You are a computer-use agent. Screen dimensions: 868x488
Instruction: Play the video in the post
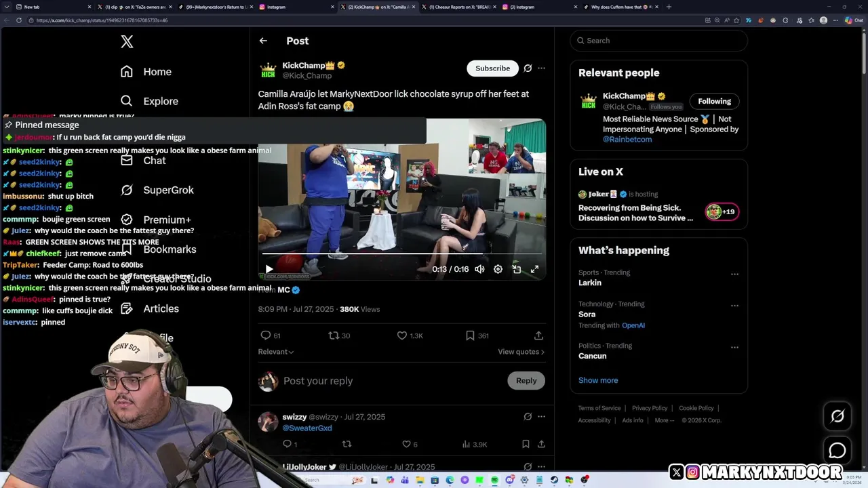(269, 269)
